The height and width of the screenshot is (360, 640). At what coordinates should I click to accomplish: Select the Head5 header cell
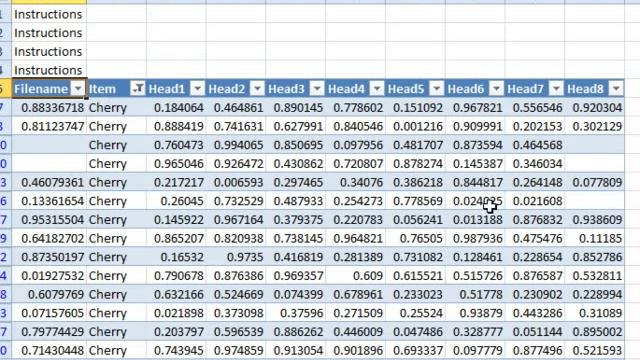[415, 89]
